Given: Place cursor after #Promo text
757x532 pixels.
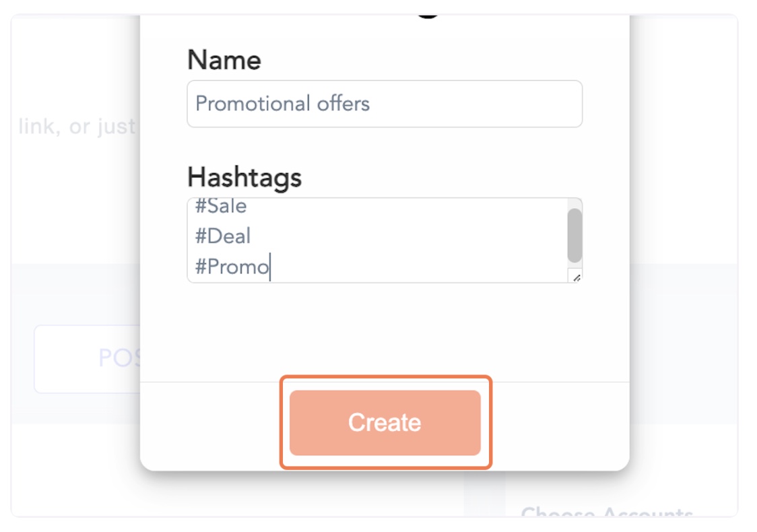Looking at the screenshot, I should tap(270, 267).
